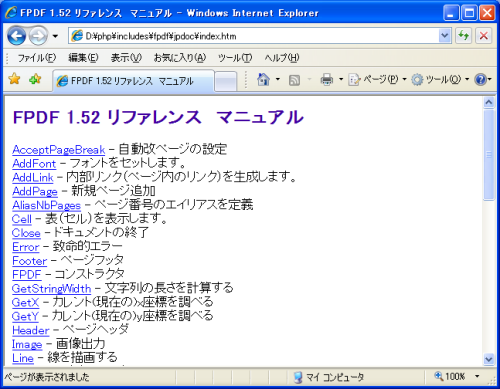Open the 編集(E) menu
This screenshot has height=389, width=500.
83,58
